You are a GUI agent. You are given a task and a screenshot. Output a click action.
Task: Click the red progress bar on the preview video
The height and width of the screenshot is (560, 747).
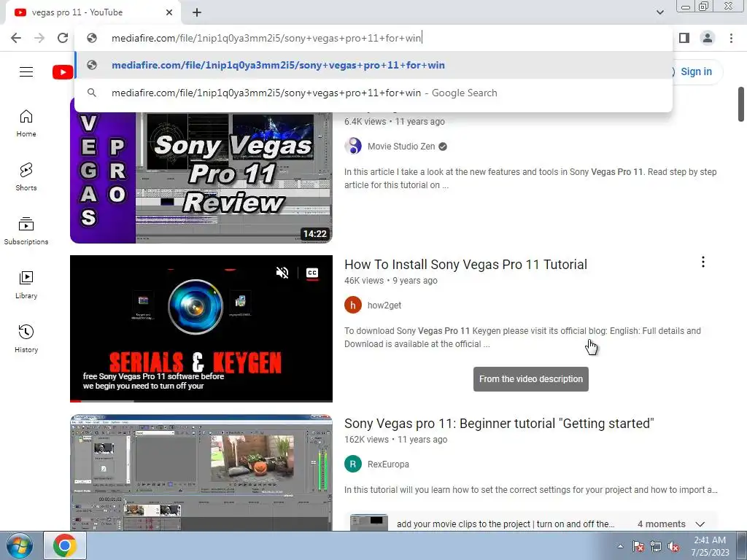(75, 401)
